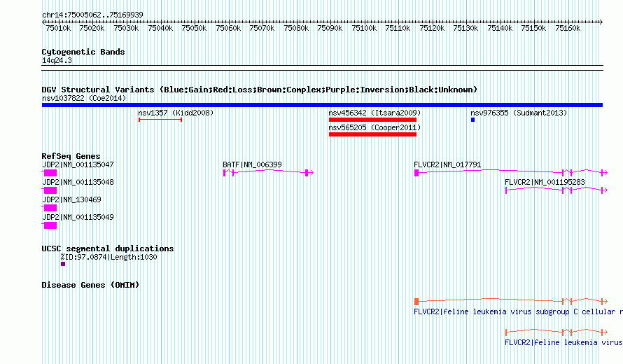Click the 75030k ruler tick label

coord(126,28)
